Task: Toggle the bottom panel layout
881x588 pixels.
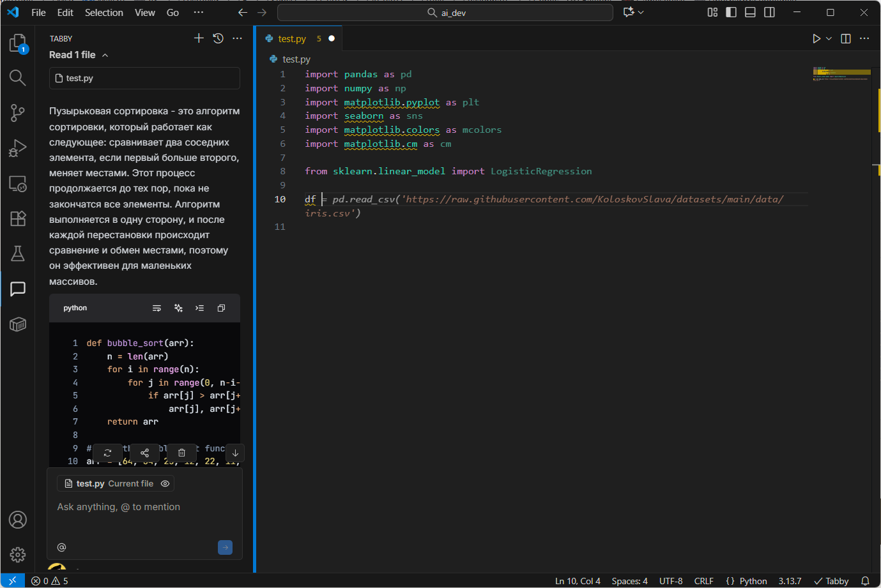Action: point(750,12)
